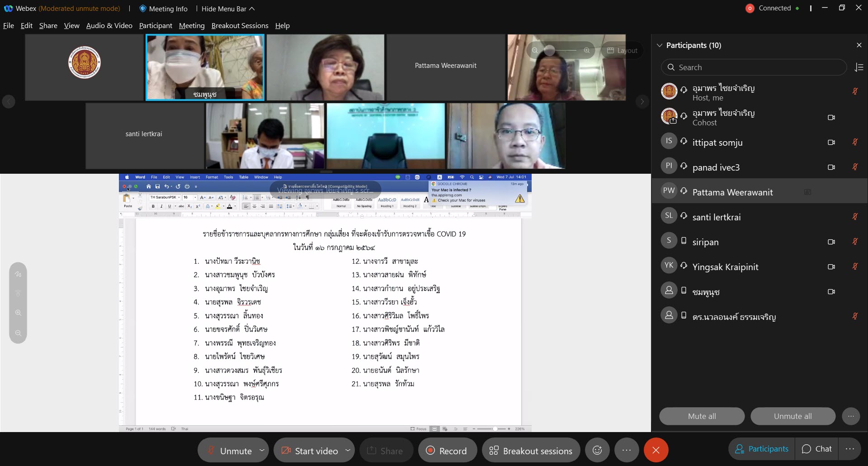The image size is (868, 466).
Task: Zoom out shared content magnifier
Action: coord(18,333)
